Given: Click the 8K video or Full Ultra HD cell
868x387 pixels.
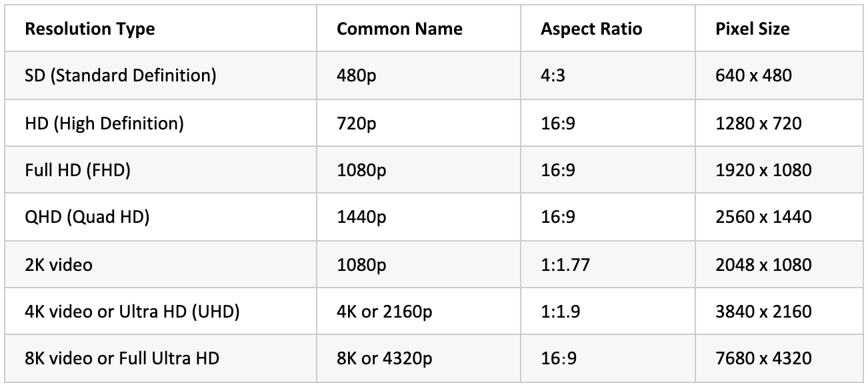Looking at the screenshot, I should point(123,359).
